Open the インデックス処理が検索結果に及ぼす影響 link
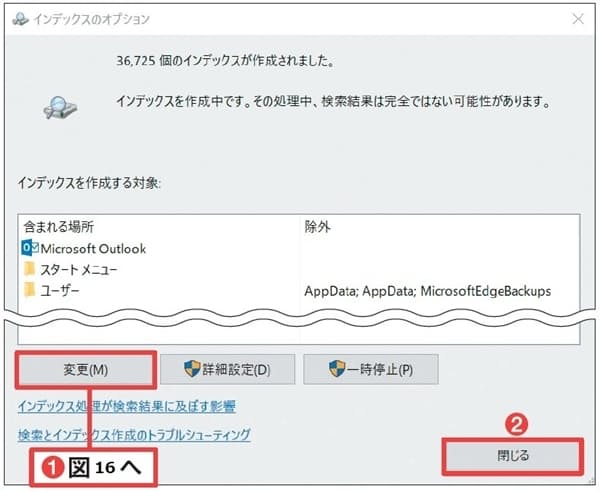The image size is (600, 492). pyautogui.click(x=126, y=407)
